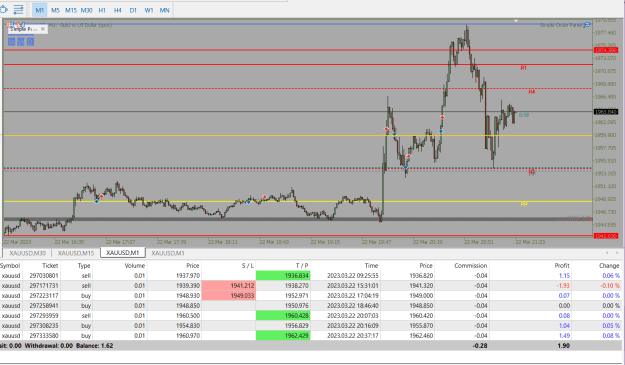
Task: Switch chart to W1 timeframe
Action: tap(149, 10)
